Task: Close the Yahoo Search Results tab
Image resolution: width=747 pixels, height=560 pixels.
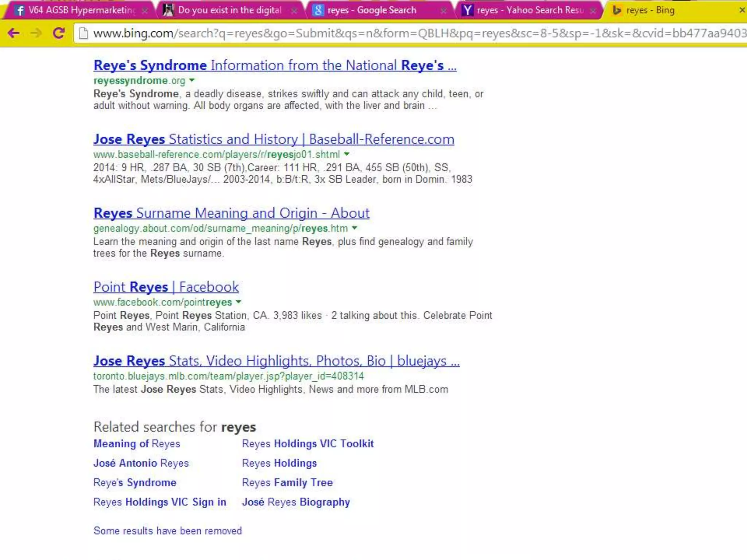Action: 593,11
